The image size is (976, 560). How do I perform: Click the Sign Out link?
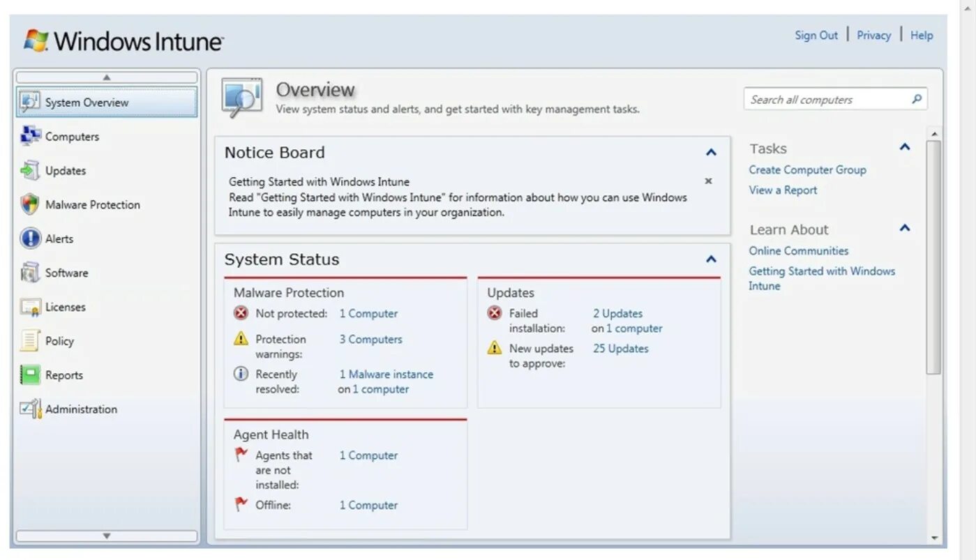[816, 35]
